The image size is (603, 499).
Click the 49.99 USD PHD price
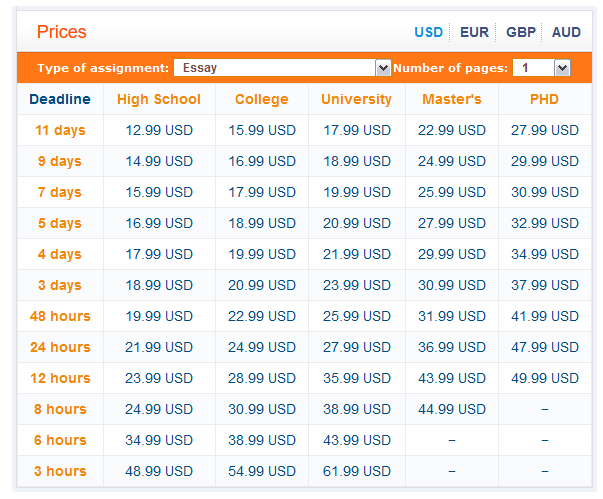coord(545,378)
